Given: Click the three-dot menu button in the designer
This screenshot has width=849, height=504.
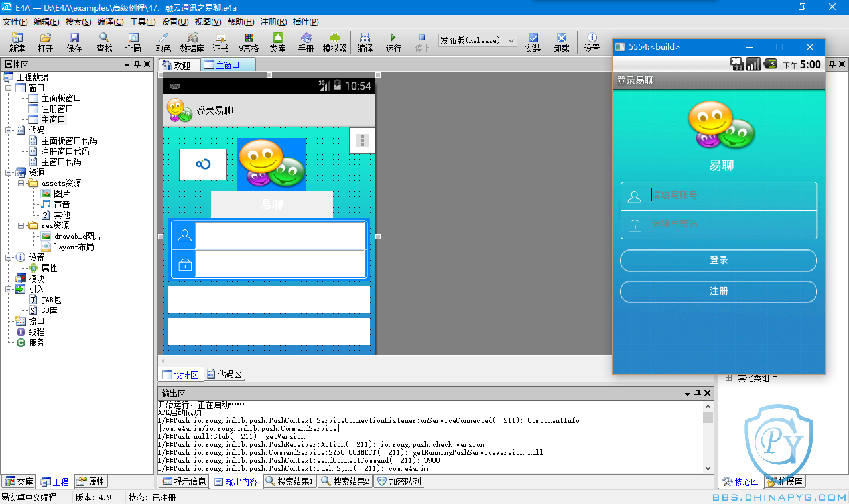Looking at the screenshot, I should (x=361, y=141).
